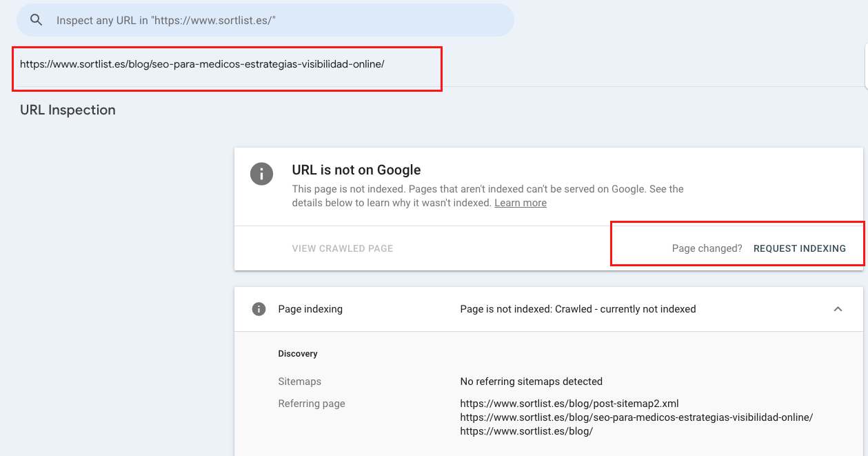Open the Learn more link
The image size is (868, 456).
(x=521, y=203)
